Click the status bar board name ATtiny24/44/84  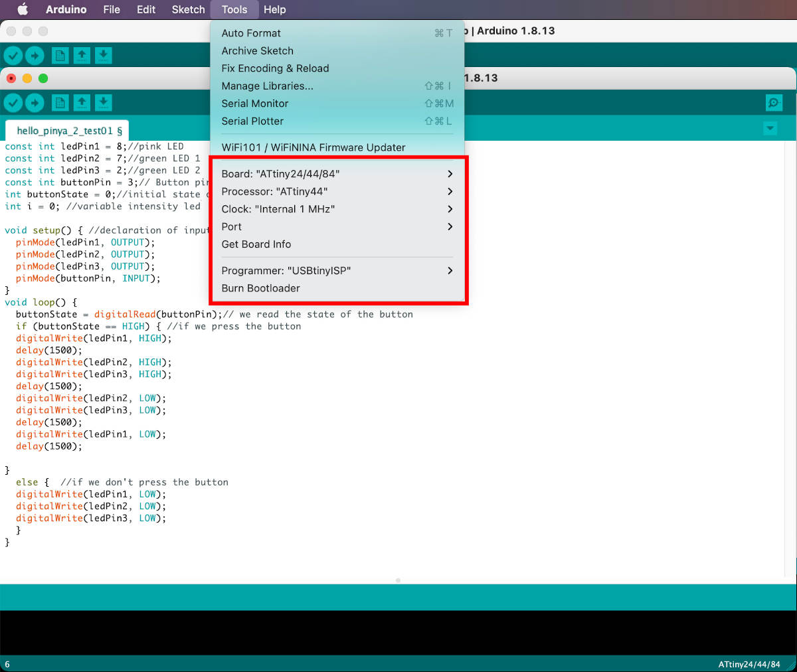pyautogui.click(x=749, y=664)
